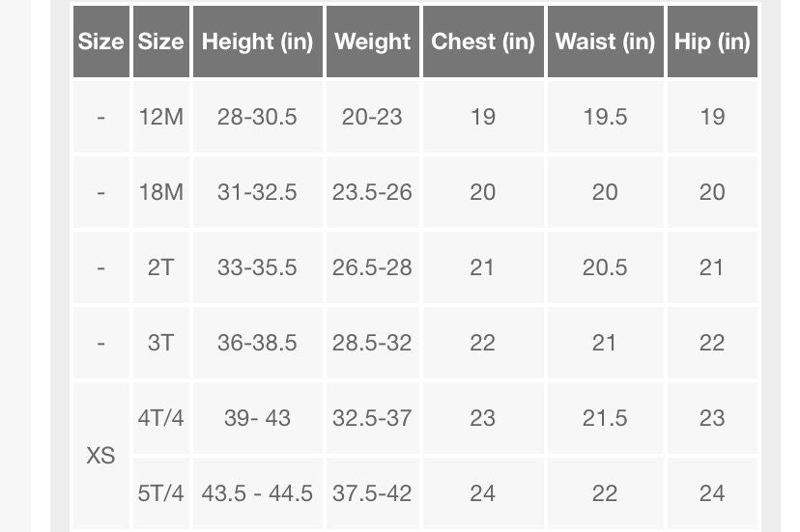Viewport: 800px width, 532px height.
Task: Select the 4T/4 size cell
Action: coord(160,418)
